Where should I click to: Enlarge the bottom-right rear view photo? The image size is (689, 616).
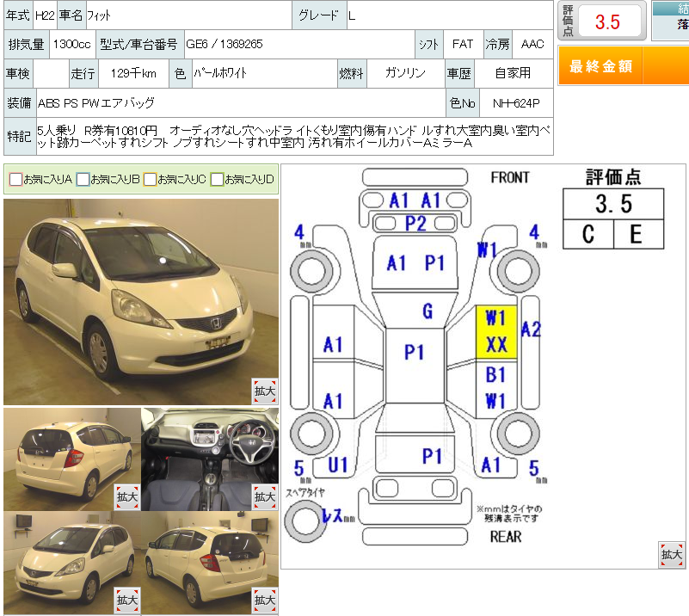click(x=265, y=601)
